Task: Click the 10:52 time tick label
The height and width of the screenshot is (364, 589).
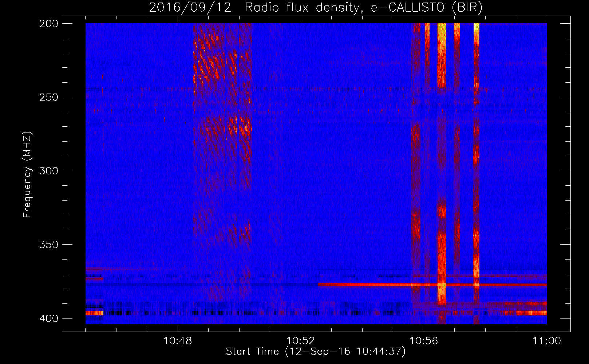Action: pyautogui.click(x=301, y=341)
